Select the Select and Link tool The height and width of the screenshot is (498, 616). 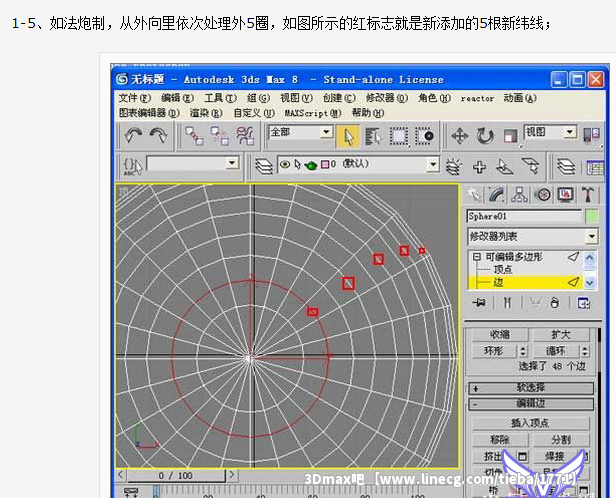pos(194,136)
